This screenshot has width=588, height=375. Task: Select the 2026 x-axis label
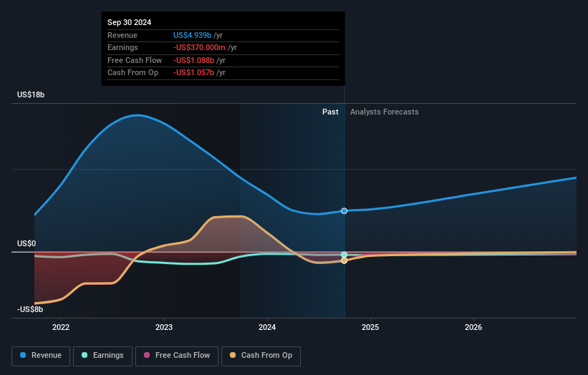coord(473,328)
